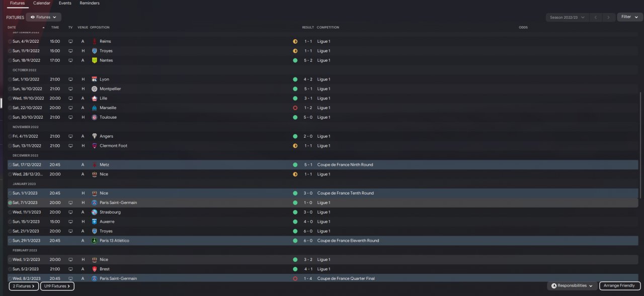Click the TV icon on the Reims fixture
Screen dimensions: 644x296
[70, 41]
